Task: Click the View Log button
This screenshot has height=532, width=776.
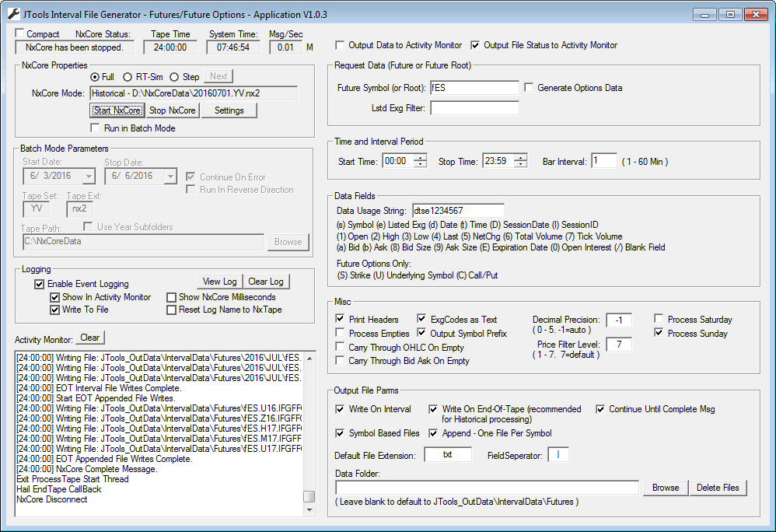Action: click(x=220, y=282)
